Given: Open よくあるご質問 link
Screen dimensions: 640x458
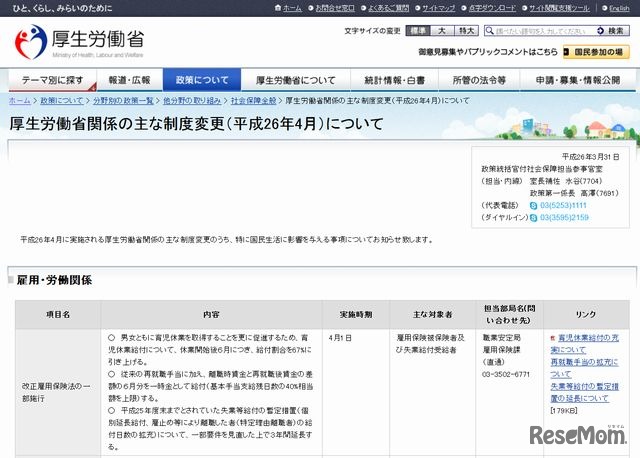Looking at the screenshot, I should coord(388,8).
